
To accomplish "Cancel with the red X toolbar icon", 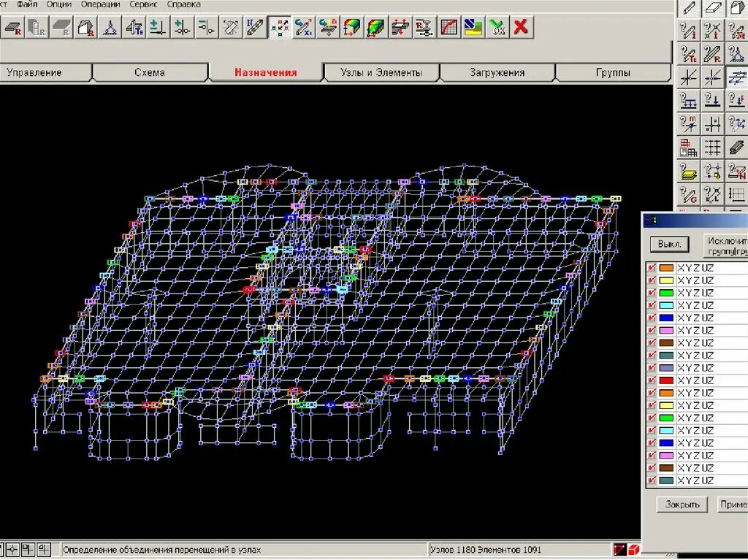I will (x=522, y=27).
